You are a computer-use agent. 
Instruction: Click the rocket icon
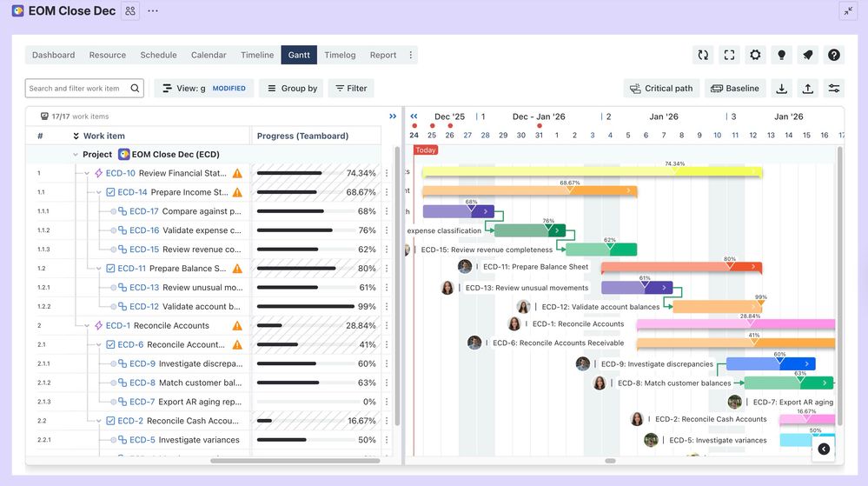[808, 55]
